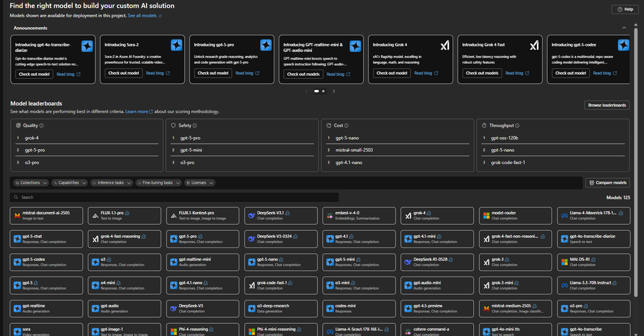This screenshot has height=336, width=644.
Task: Open the o3-deep-research model card
Action: (x=281, y=308)
